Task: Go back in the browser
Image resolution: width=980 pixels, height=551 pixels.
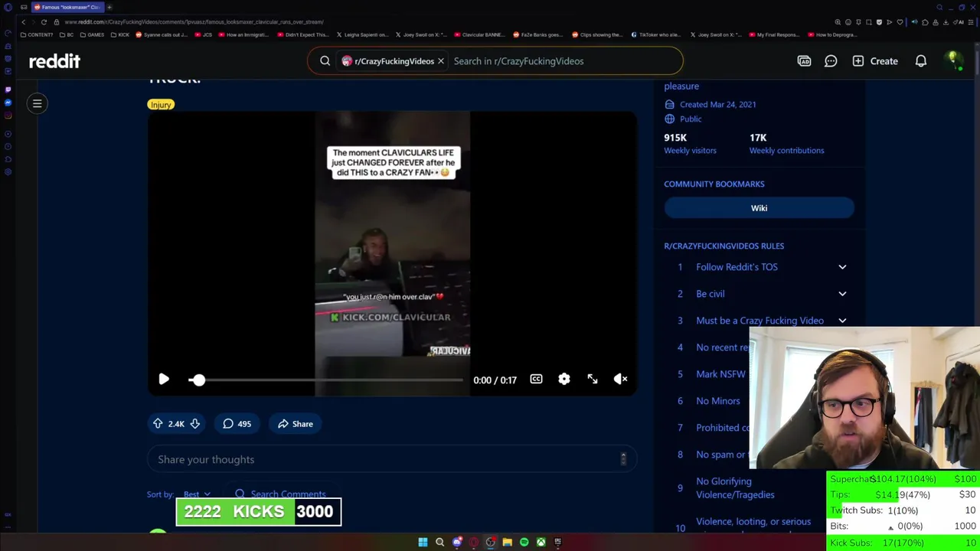Action: [x=23, y=21]
